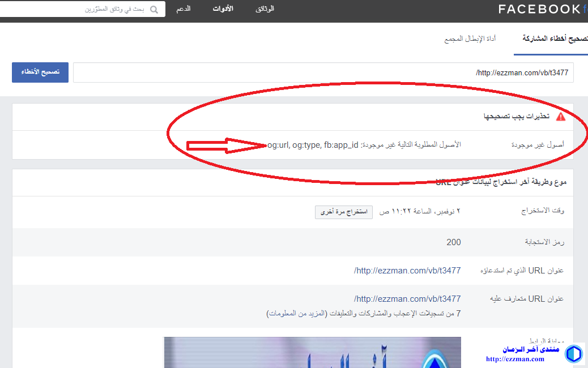Click the blue shield watermark logo

click(x=574, y=353)
